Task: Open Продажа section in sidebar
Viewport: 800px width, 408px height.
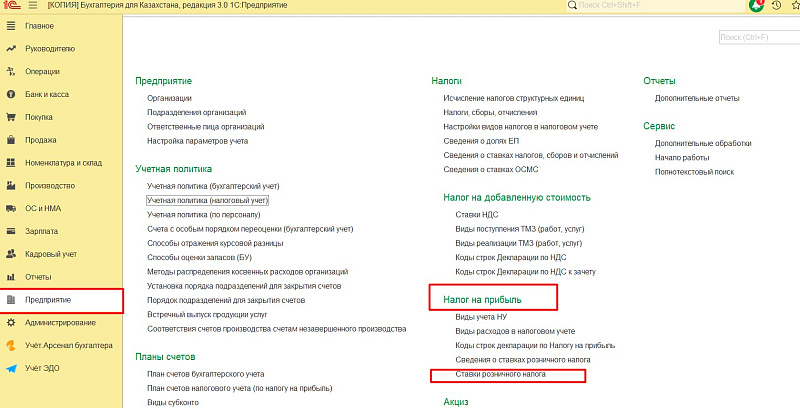Action: coord(41,139)
